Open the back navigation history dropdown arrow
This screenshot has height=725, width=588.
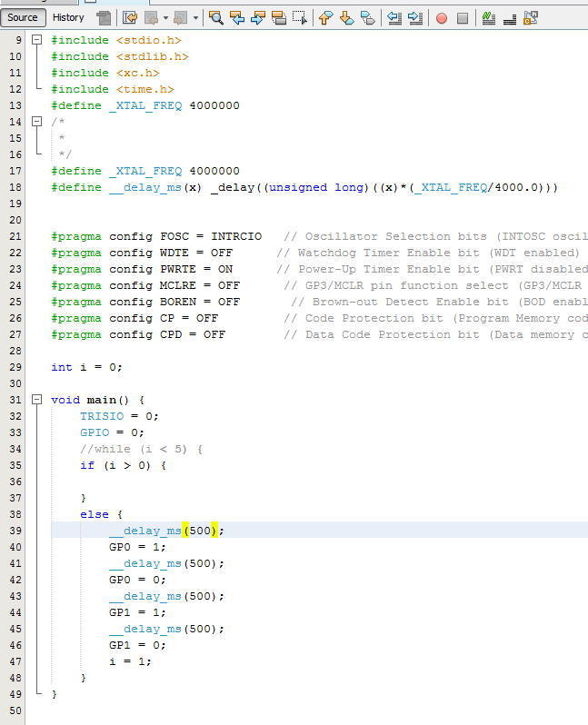pyautogui.click(x=165, y=17)
